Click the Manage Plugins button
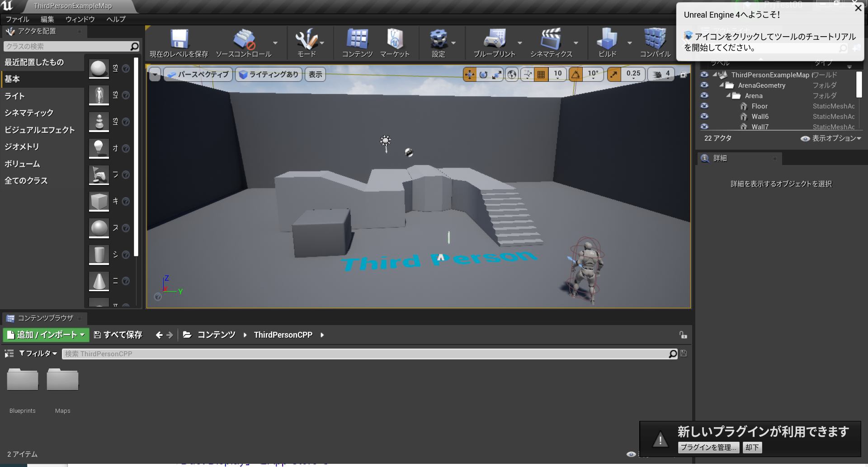 [x=708, y=448]
